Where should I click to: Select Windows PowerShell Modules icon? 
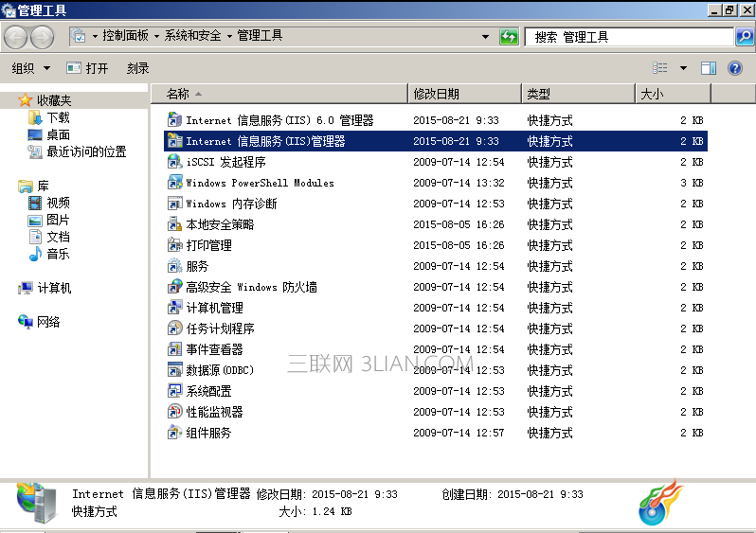point(174,182)
